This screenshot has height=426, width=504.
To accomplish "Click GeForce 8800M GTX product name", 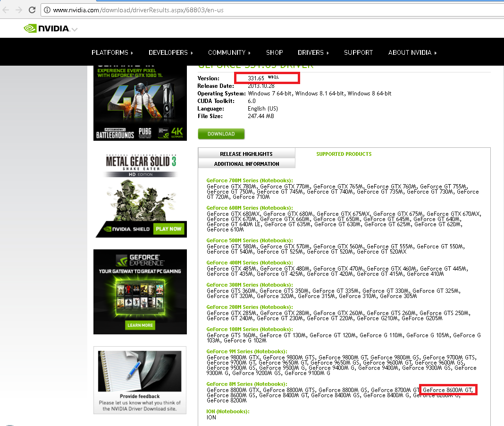I will [233, 390].
